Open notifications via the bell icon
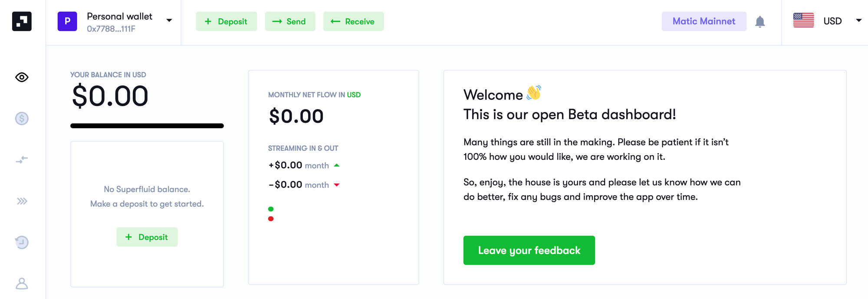868x299 pixels. pos(761,21)
